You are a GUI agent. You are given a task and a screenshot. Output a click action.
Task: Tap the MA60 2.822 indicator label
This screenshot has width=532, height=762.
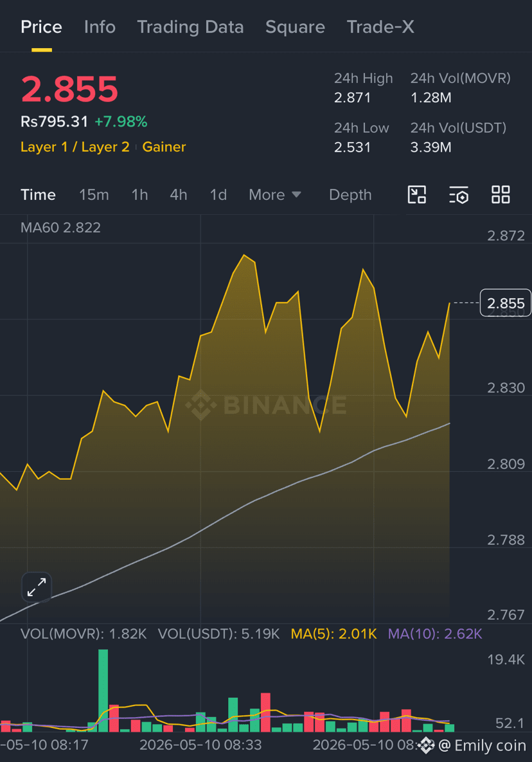(61, 227)
